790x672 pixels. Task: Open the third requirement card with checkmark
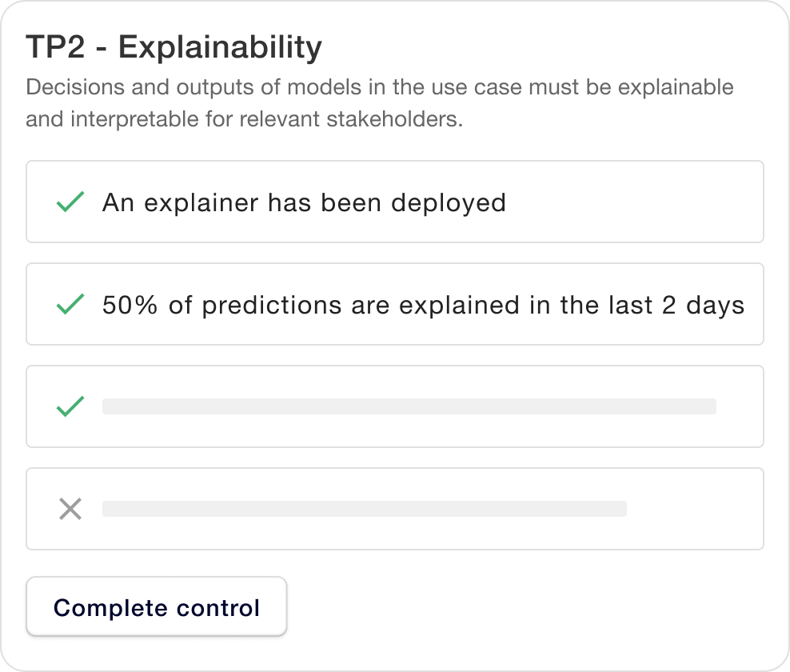click(395, 406)
